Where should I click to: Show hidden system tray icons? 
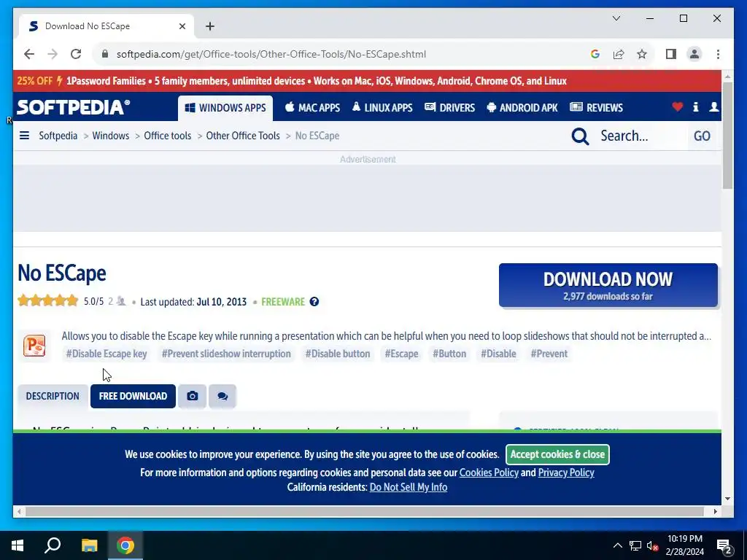[617, 545]
